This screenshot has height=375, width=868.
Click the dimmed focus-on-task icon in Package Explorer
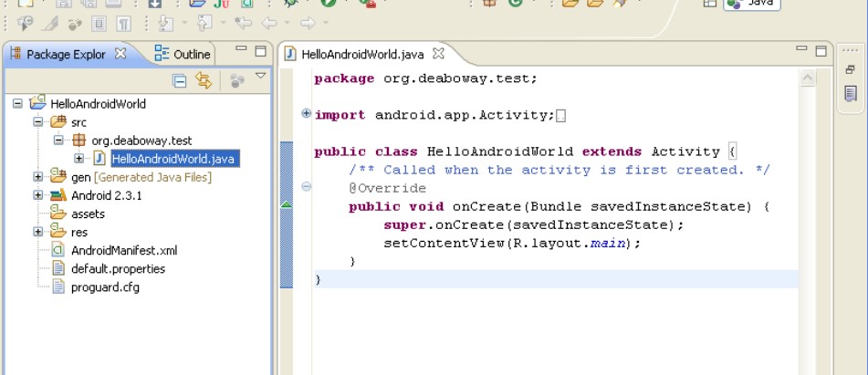[237, 81]
